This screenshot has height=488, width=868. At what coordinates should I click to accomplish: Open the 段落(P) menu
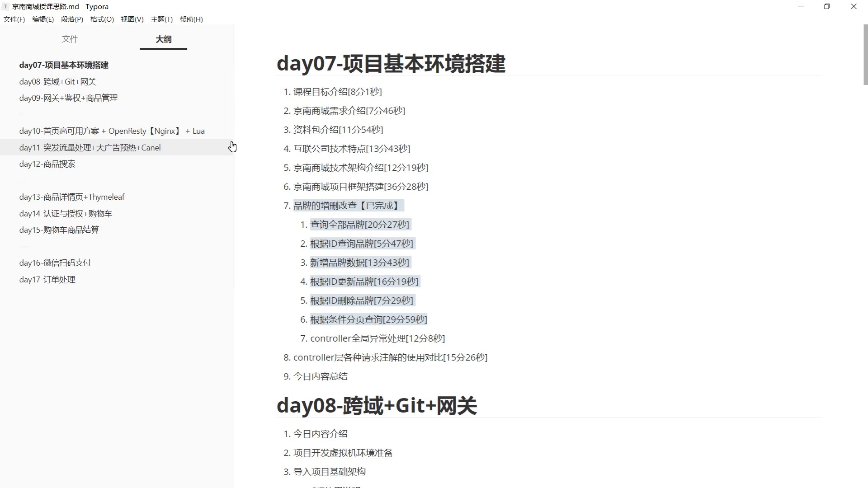click(72, 19)
